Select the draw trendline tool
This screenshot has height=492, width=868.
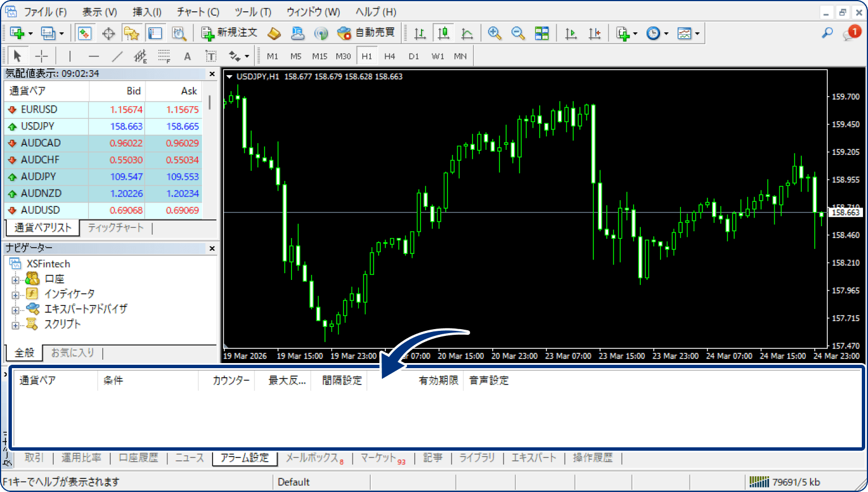[117, 56]
